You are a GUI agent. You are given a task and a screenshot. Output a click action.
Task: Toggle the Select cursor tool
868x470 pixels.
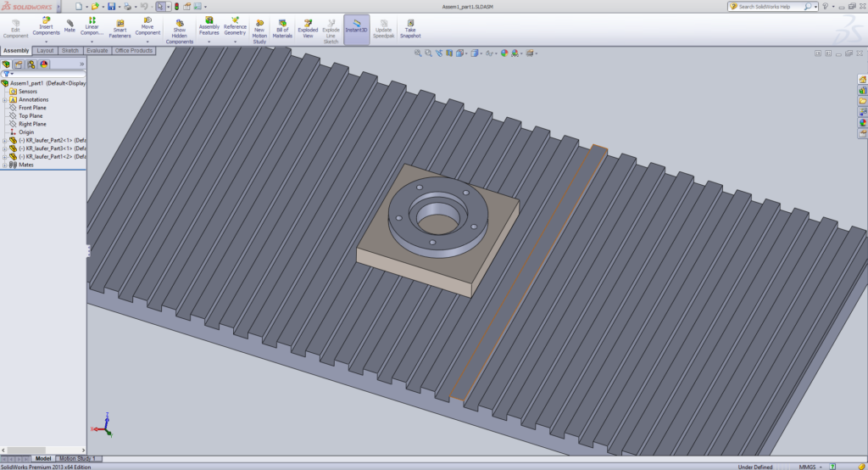[160, 7]
